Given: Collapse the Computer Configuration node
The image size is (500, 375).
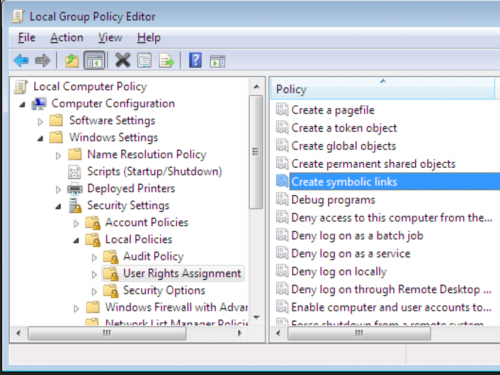Looking at the screenshot, I should 22,105.
